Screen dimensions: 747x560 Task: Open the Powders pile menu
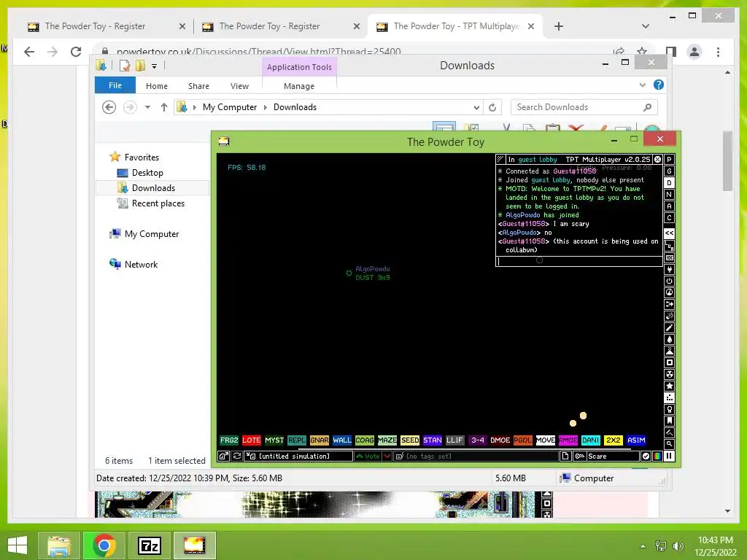pyautogui.click(x=670, y=351)
